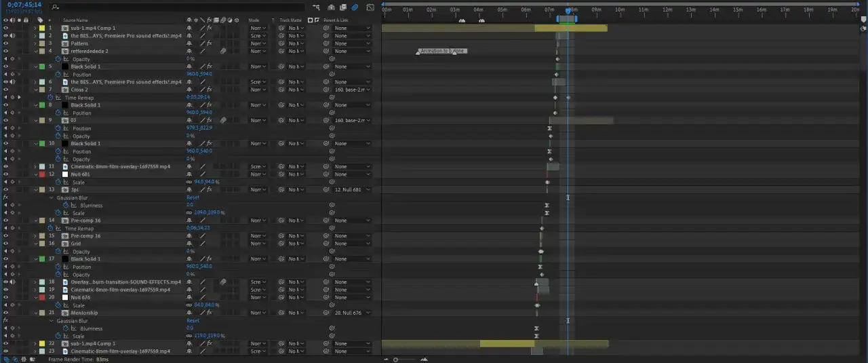Mute audio of layer 2 the BES...AYS
Screen dimensions: 868x363
[12, 35]
